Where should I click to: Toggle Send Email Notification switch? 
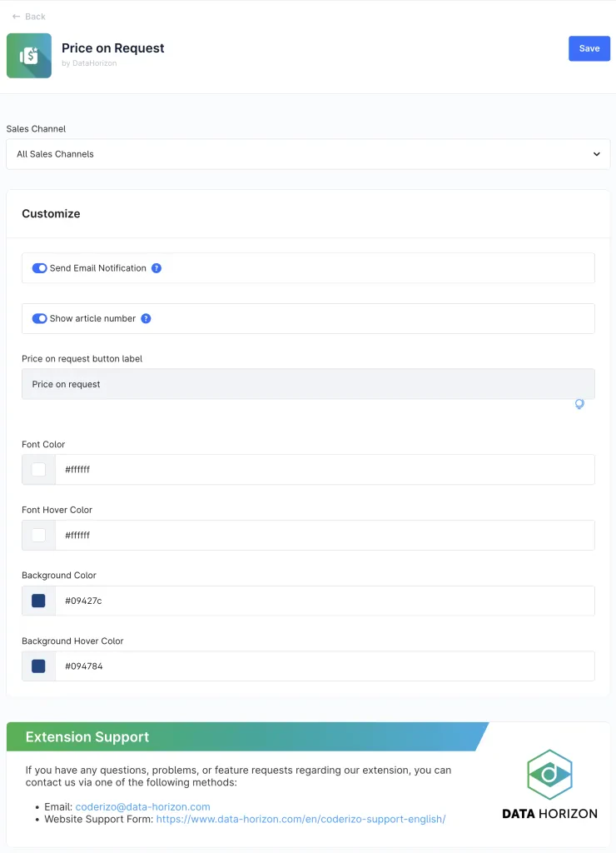pyautogui.click(x=39, y=268)
